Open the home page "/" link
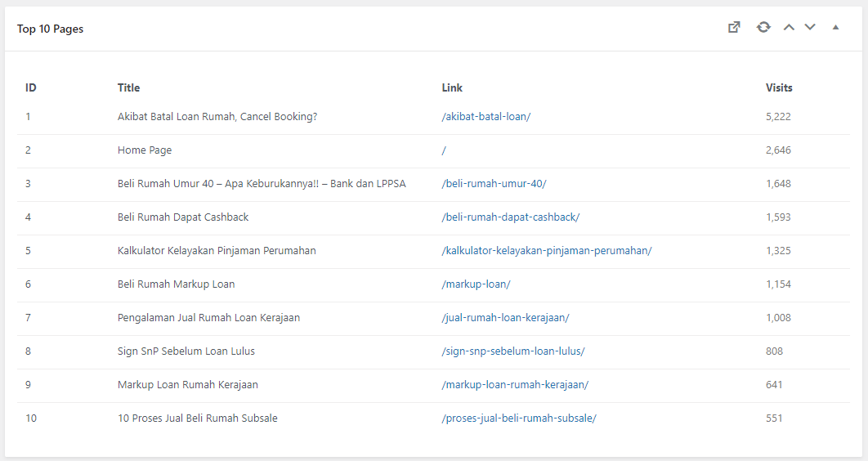This screenshot has width=868, height=461. (x=444, y=150)
